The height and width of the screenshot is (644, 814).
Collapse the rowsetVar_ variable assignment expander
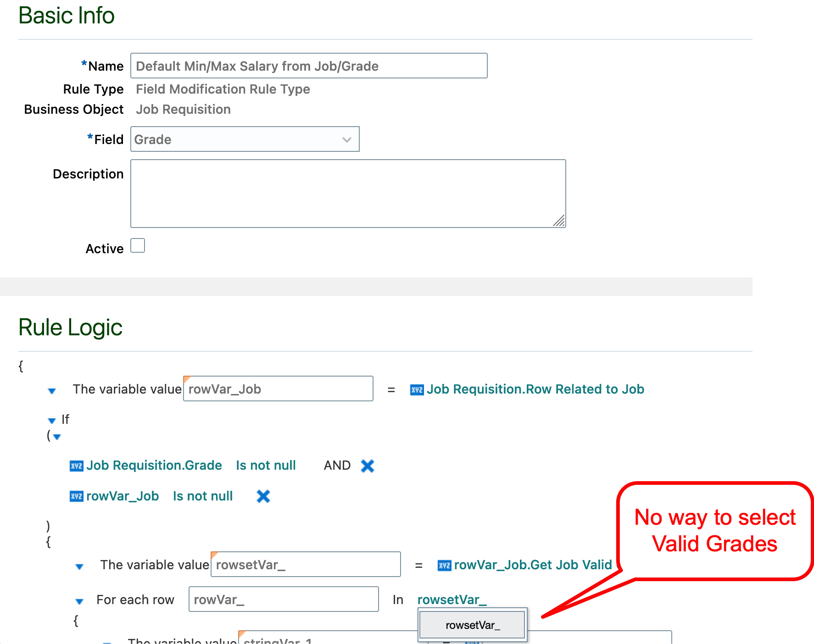(x=79, y=566)
